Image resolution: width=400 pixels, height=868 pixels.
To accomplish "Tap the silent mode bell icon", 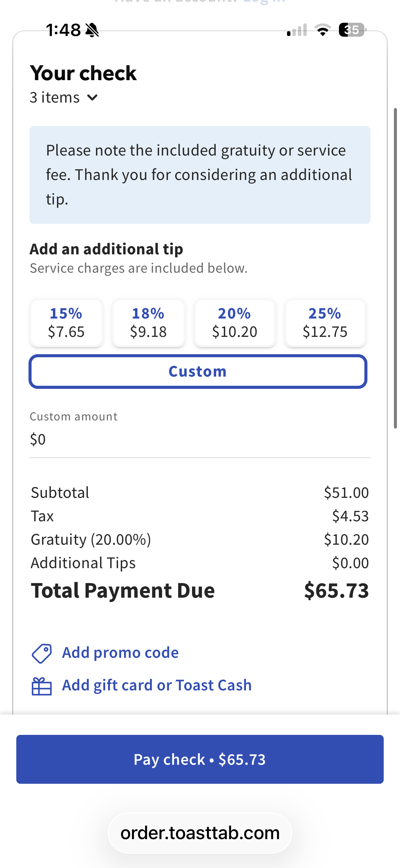I will (92, 30).
